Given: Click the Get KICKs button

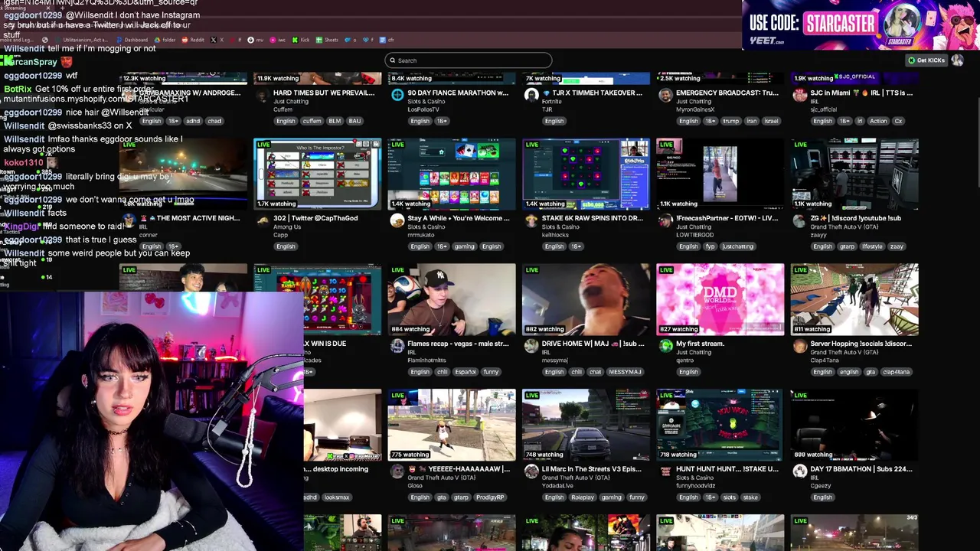Looking at the screenshot, I should click(926, 60).
